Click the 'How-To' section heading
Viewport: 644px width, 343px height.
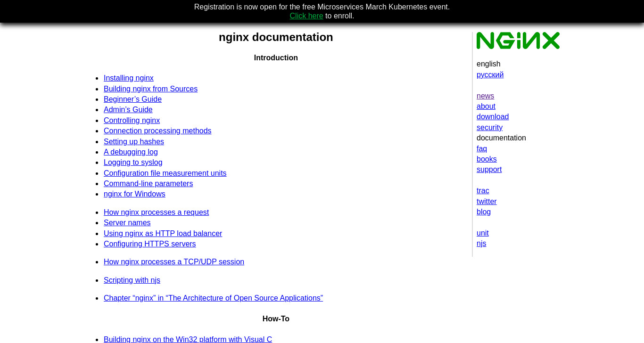tap(276, 319)
